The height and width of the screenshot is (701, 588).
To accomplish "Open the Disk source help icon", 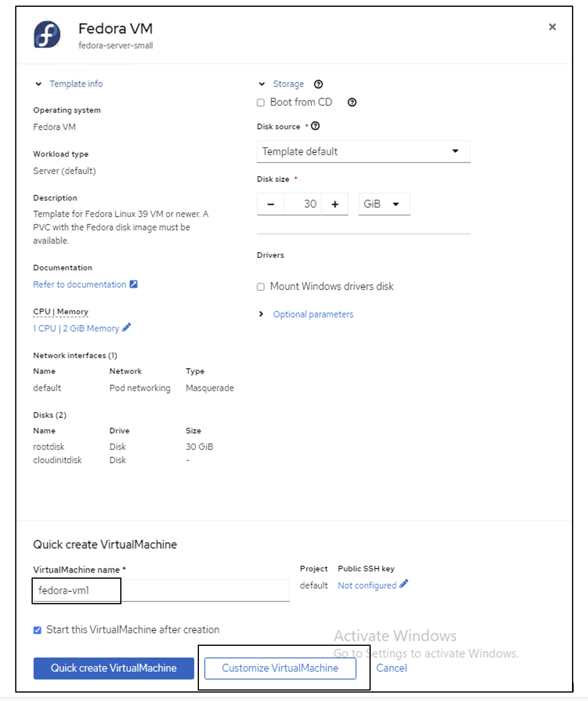I will point(315,126).
